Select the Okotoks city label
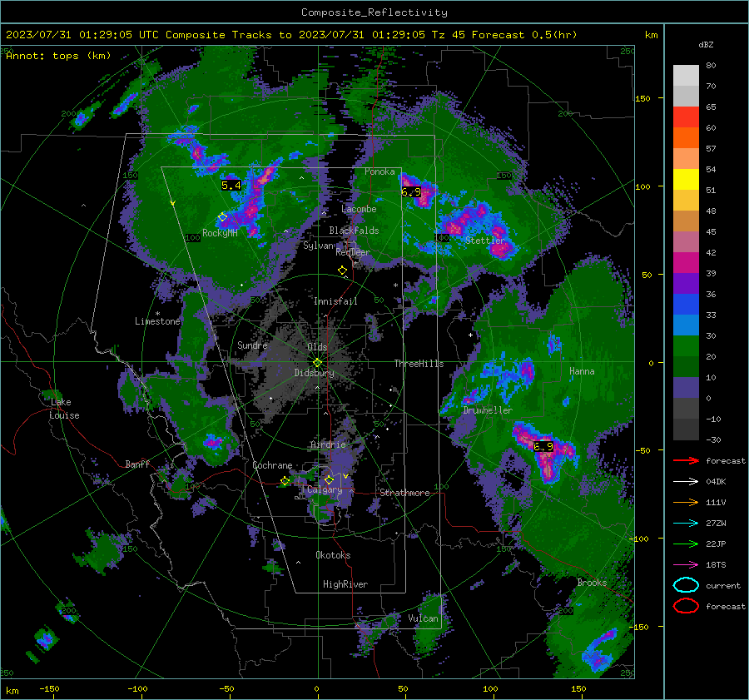 click(333, 555)
